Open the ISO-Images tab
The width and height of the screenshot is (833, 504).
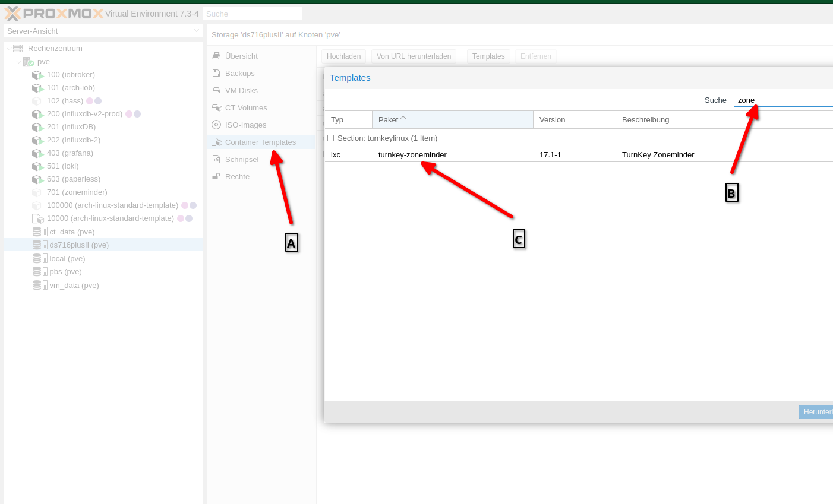coord(261,125)
